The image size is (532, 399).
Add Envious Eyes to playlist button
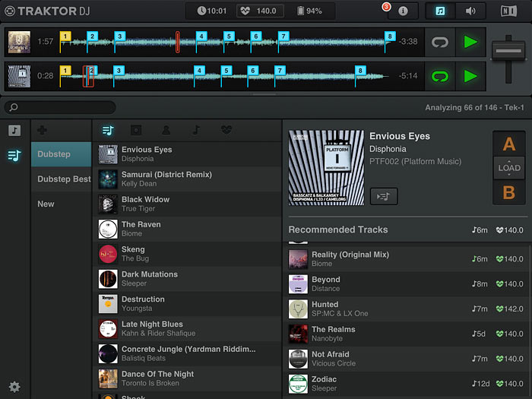[384, 196]
